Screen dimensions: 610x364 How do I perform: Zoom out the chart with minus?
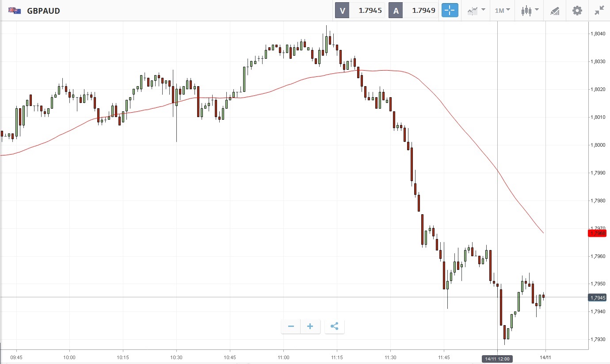coord(291,326)
